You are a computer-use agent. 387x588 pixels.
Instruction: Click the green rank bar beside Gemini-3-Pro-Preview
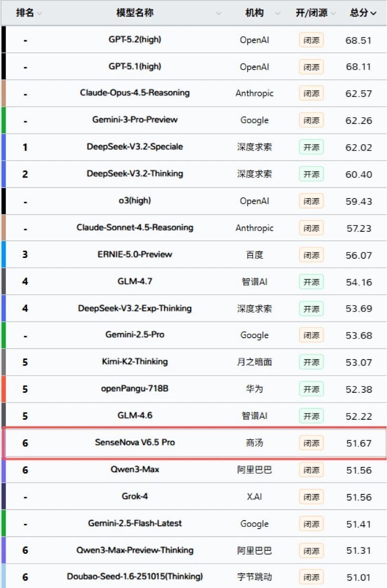click(x=3, y=120)
